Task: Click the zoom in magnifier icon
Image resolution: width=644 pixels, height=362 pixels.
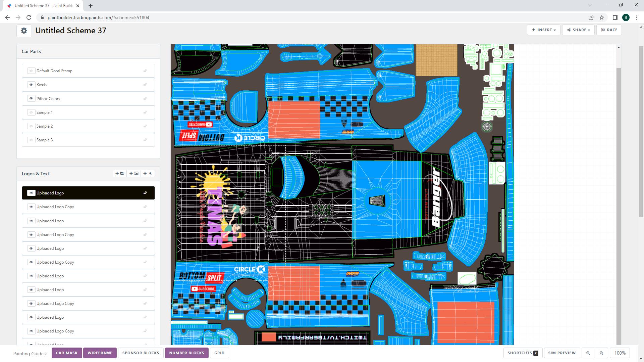Action: click(601, 353)
